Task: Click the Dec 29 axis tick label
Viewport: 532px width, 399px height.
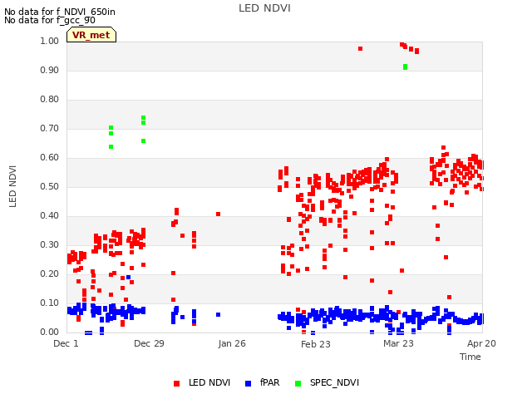Action: click(149, 343)
